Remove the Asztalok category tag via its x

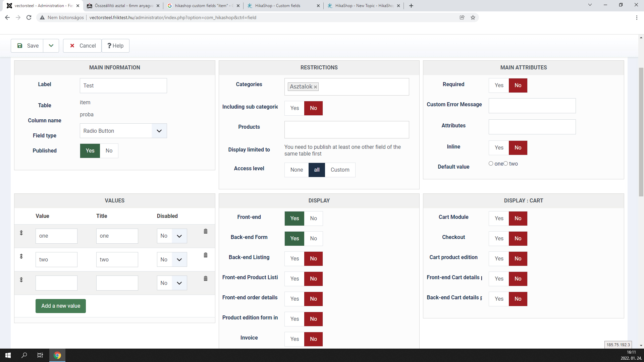pyautogui.click(x=315, y=87)
